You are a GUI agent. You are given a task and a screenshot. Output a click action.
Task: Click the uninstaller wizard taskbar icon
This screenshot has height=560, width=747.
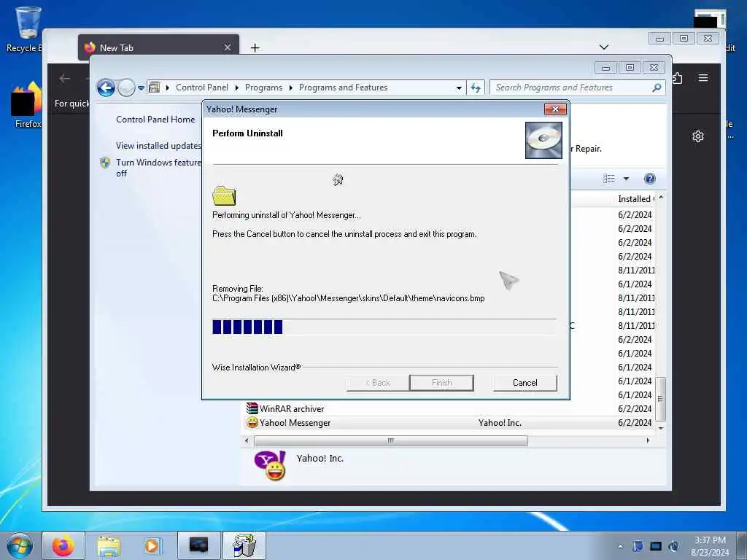tap(244, 545)
